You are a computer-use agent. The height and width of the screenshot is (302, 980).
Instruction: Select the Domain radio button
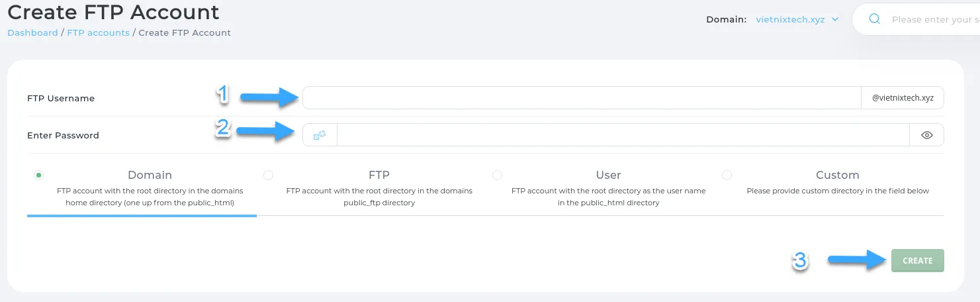click(x=38, y=176)
